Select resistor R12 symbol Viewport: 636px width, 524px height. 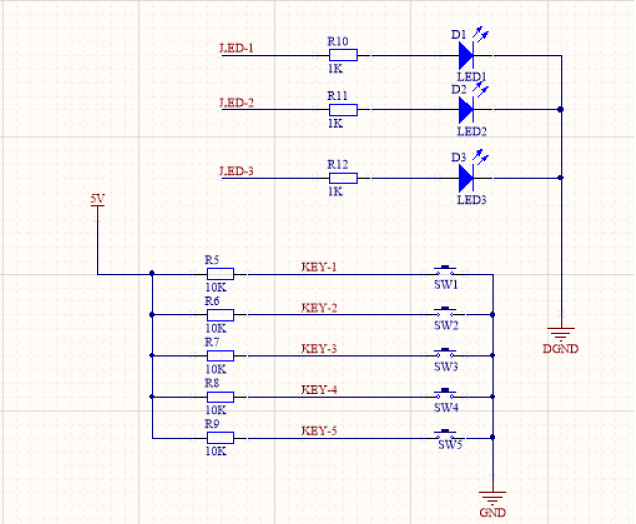(x=343, y=178)
